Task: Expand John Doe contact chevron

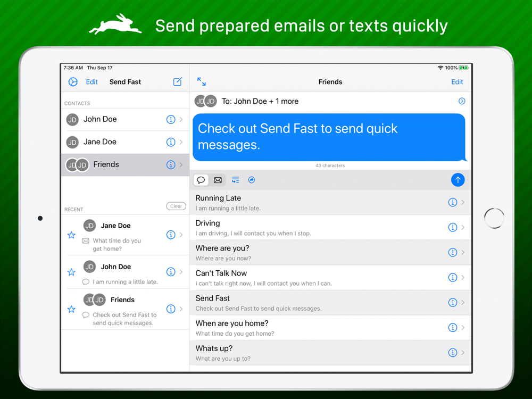Action: [x=181, y=119]
